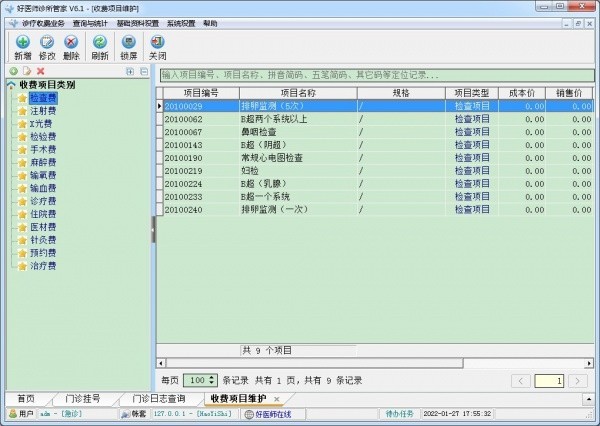This screenshot has height=426, width=600.
Task: Click the page number input box
Action: click(549, 381)
